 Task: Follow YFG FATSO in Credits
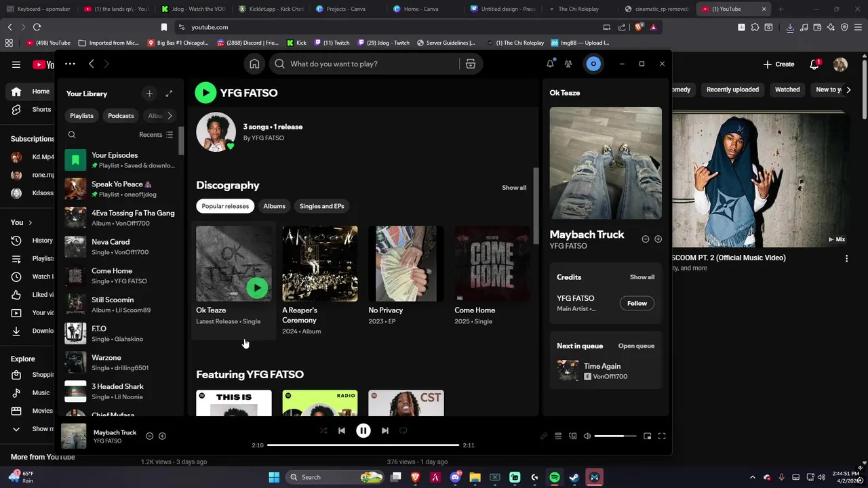click(x=637, y=303)
